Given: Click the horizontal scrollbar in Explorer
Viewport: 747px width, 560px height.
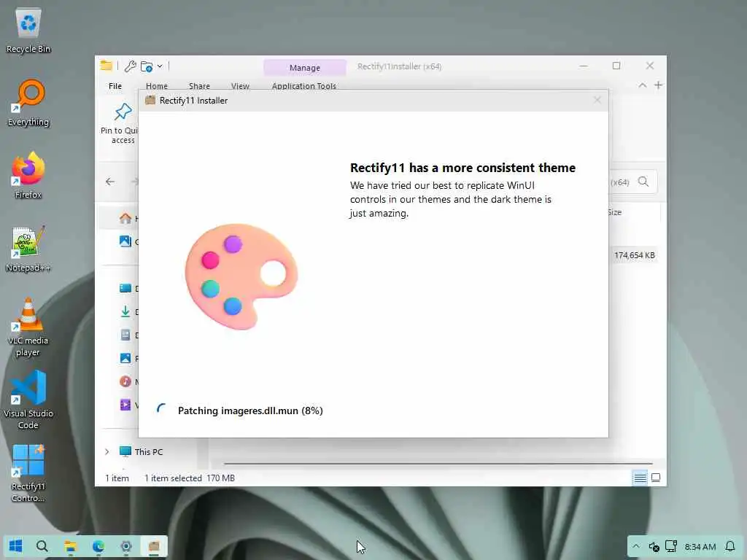Looking at the screenshot, I should [x=438, y=463].
